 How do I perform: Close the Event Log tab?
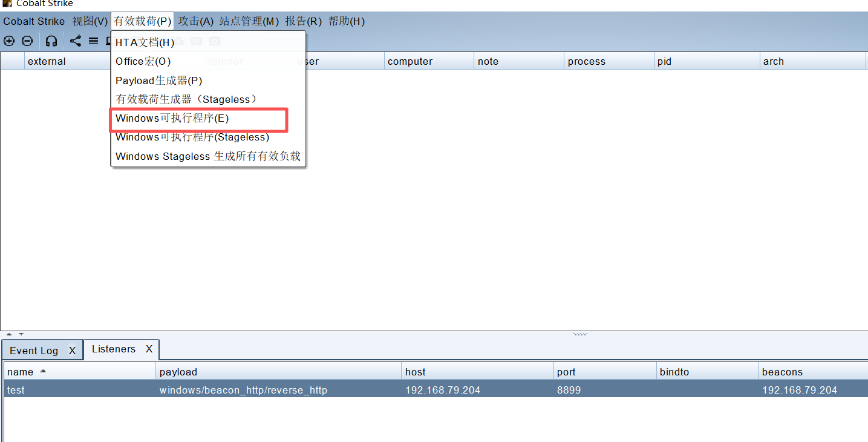72,351
